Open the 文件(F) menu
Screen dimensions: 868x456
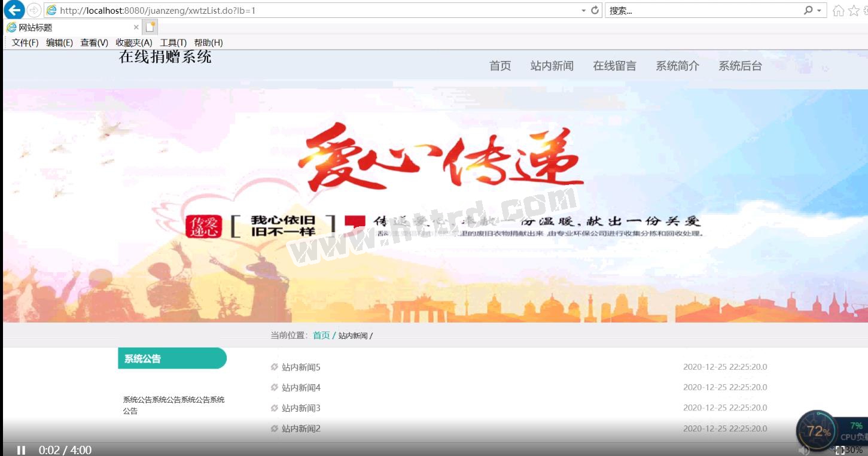tap(25, 42)
